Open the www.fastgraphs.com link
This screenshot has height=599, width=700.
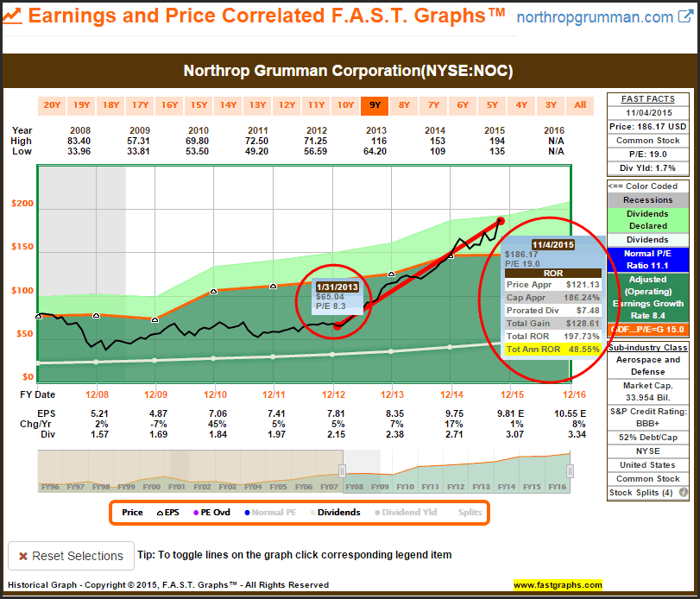pyautogui.click(x=556, y=585)
